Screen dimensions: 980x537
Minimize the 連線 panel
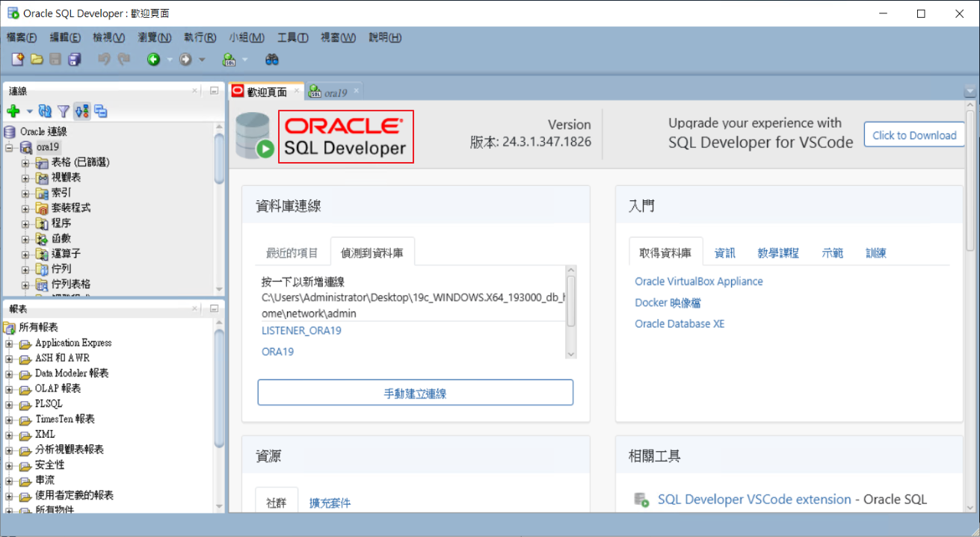point(214,90)
